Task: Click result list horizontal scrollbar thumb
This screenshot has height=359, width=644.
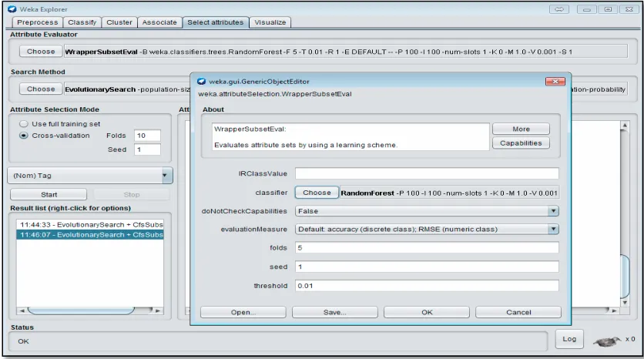Action: click(81, 310)
